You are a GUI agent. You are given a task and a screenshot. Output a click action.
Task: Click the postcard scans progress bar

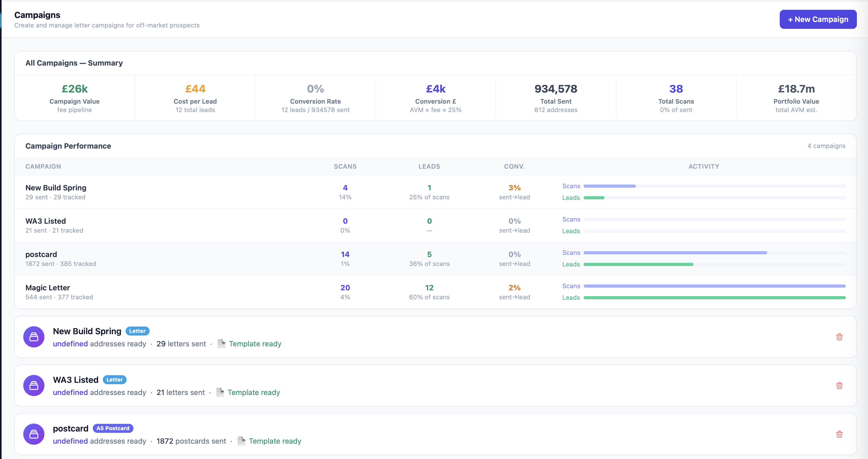pos(714,253)
